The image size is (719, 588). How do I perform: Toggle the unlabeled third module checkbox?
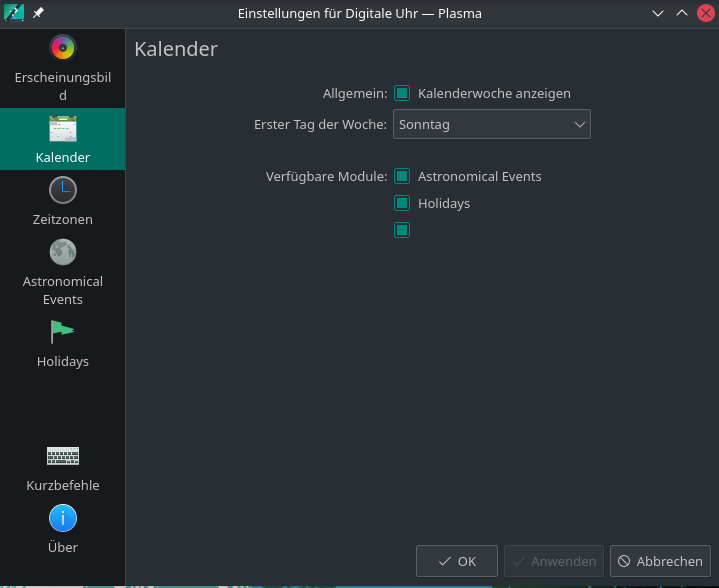(402, 230)
